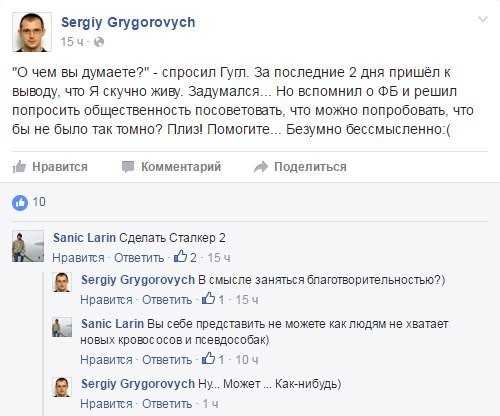This screenshot has height=416, width=500.
Task: Click Ответить under the Ну... Может reply
Action: pyautogui.click(x=167, y=404)
